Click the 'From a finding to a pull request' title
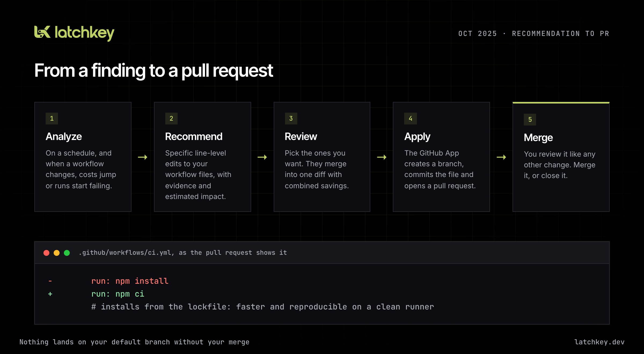 click(x=153, y=71)
